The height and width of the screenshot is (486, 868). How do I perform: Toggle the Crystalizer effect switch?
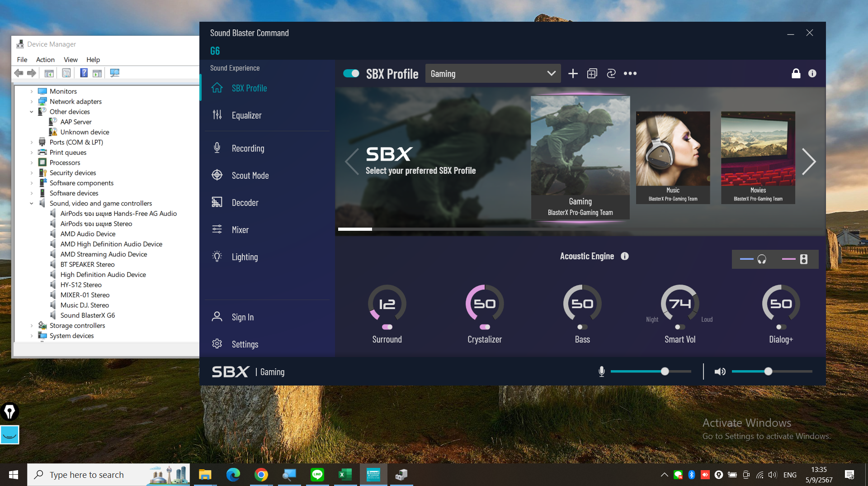pyautogui.click(x=485, y=327)
